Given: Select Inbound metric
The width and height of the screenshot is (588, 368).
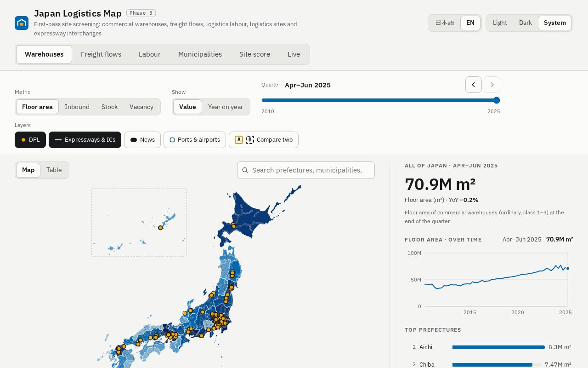Looking at the screenshot, I should point(77,107).
